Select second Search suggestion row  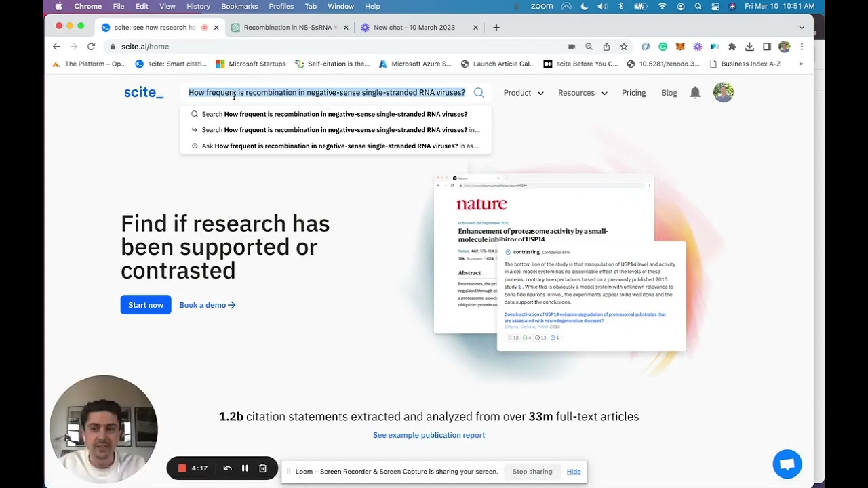(336, 130)
